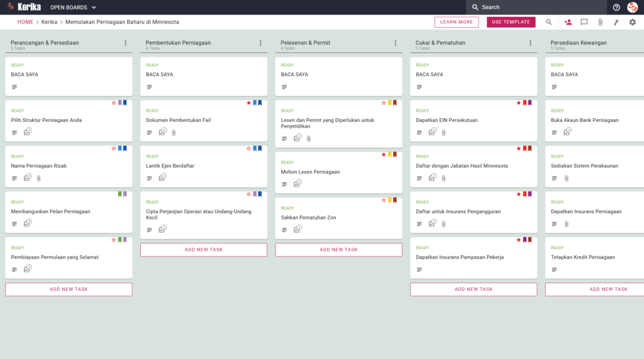644x359 pixels.
Task: Open the board settings gear icon
Action: click(633, 22)
